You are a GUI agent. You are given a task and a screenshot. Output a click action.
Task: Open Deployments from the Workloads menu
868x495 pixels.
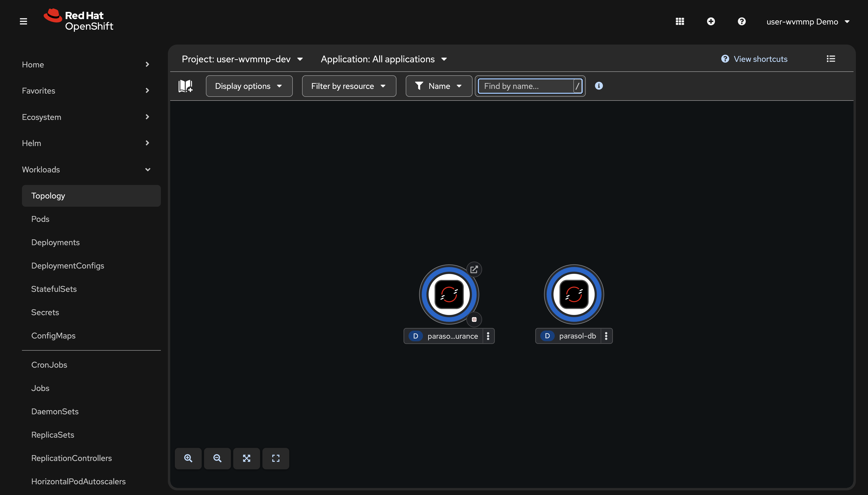[x=55, y=242]
